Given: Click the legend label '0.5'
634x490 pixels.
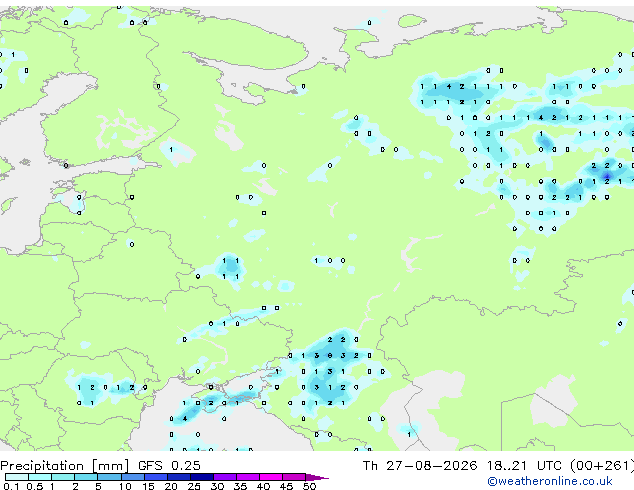Looking at the screenshot, I should click(x=34, y=486).
